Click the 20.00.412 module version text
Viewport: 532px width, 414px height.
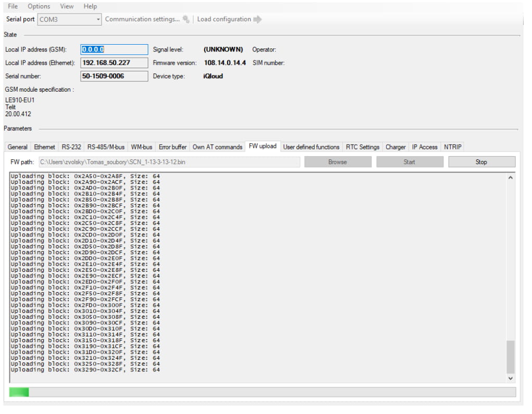coord(18,114)
